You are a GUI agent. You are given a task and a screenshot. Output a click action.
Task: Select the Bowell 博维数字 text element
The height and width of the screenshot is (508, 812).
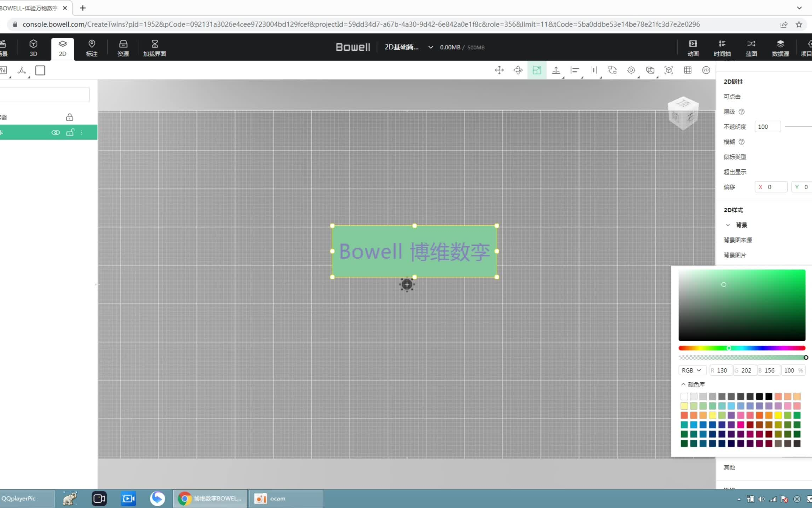414,251
